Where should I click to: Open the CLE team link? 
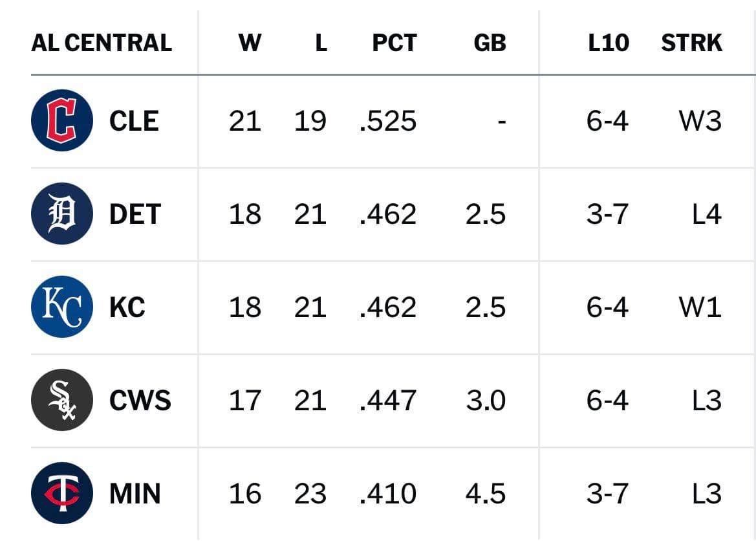[134, 120]
